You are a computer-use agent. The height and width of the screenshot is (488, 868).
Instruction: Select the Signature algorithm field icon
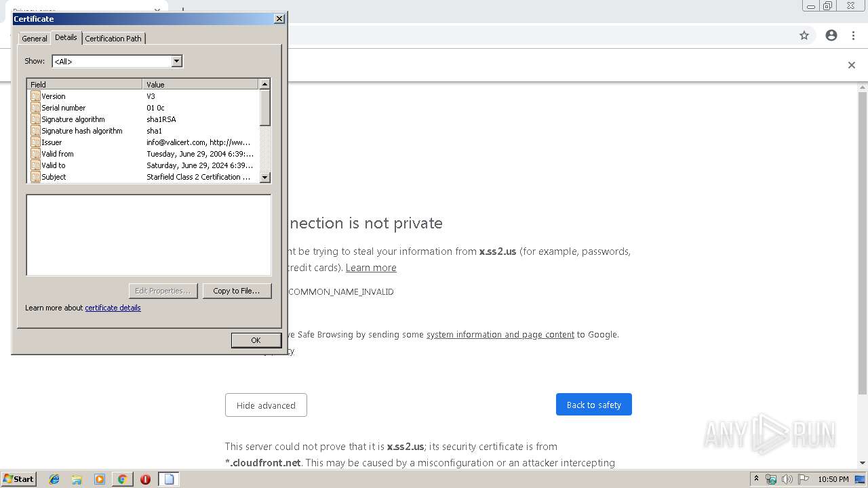35,119
